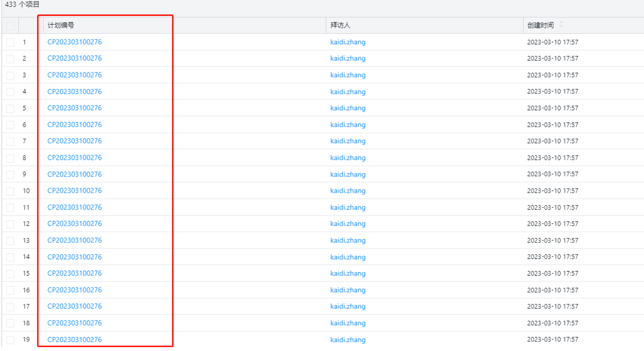Viewport: 644px width, 351px height.
Task: Check the checkbox for row 18
Action: 11,323
